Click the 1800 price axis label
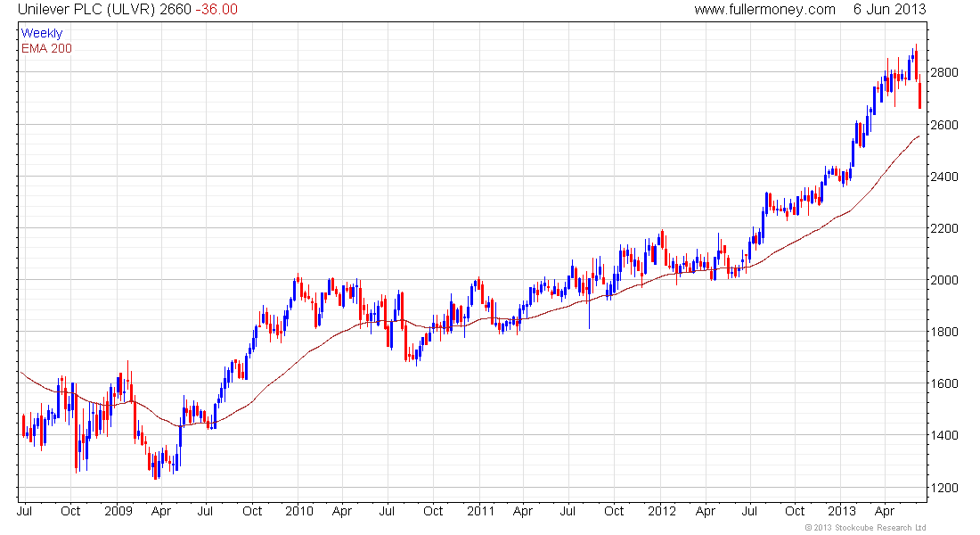This screenshot has height=535, width=980. click(x=944, y=332)
